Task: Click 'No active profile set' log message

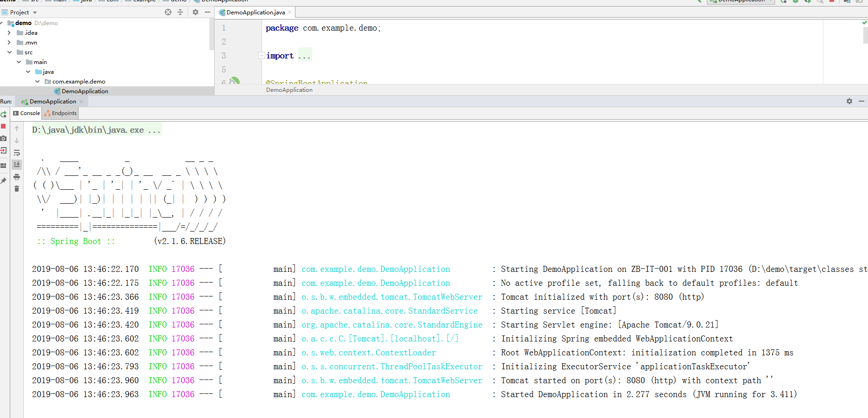Action: [x=649, y=283]
